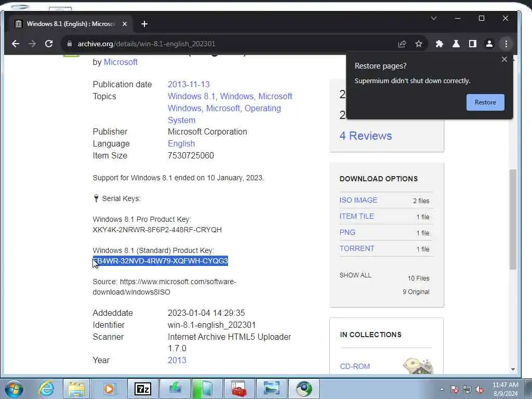The image size is (532, 399).
Task: Open the clock showing 11:47 AM
Action: (505, 389)
